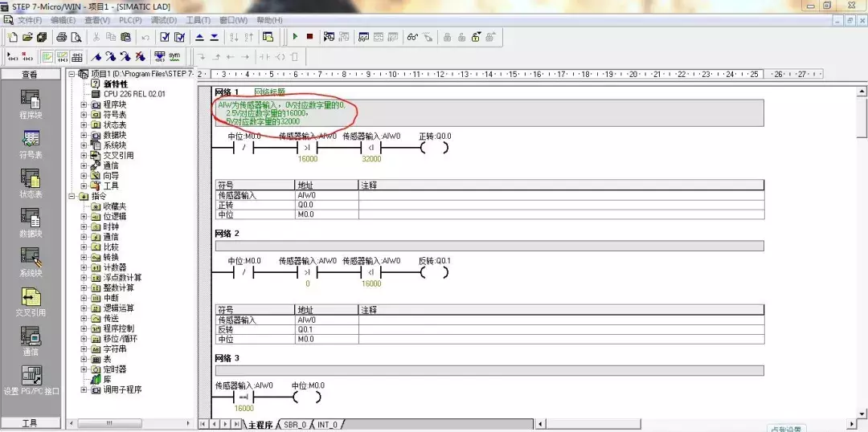Click the Clear All Bookmarks icon
This screenshot has width=868, height=432.
tap(141, 56)
